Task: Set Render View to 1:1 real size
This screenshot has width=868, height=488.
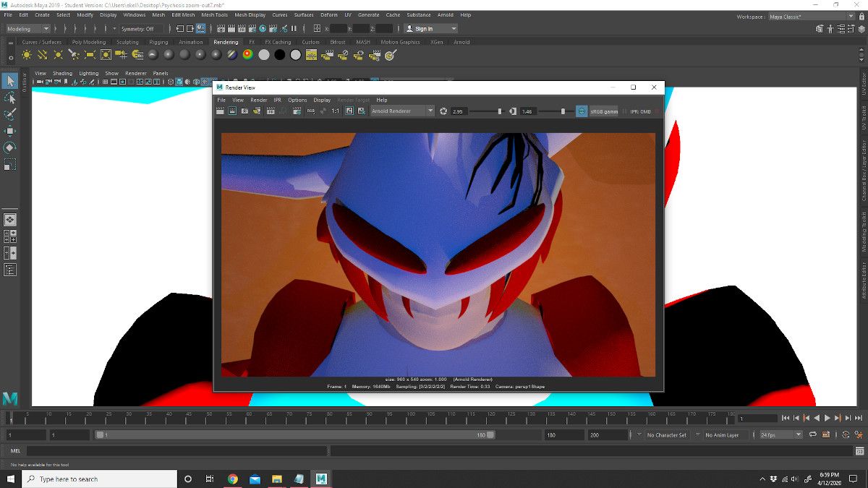Action: (x=335, y=111)
